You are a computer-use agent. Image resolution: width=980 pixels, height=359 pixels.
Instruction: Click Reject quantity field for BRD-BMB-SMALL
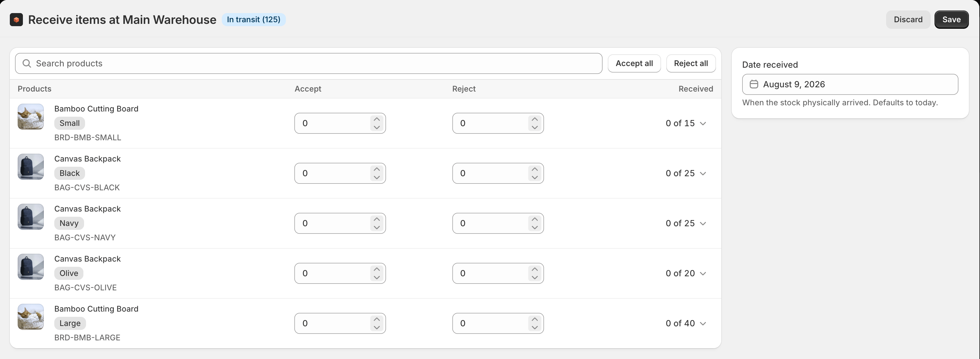coord(498,123)
